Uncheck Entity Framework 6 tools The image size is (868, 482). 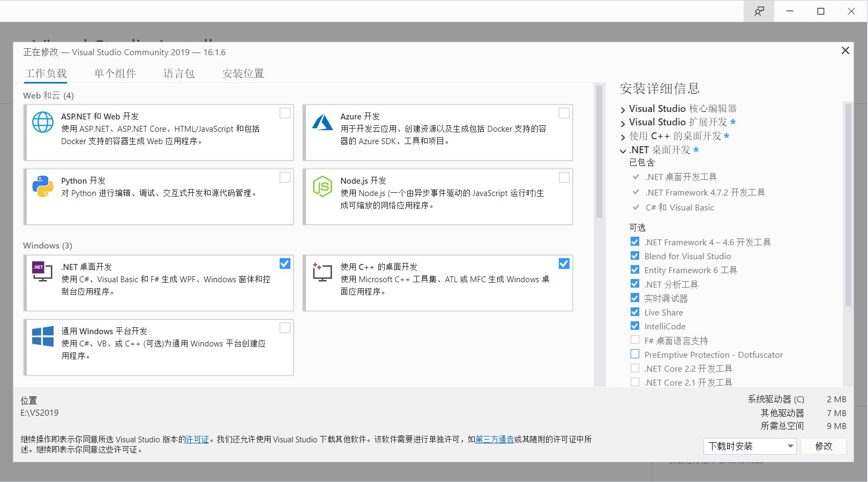click(x=635, y=269)
